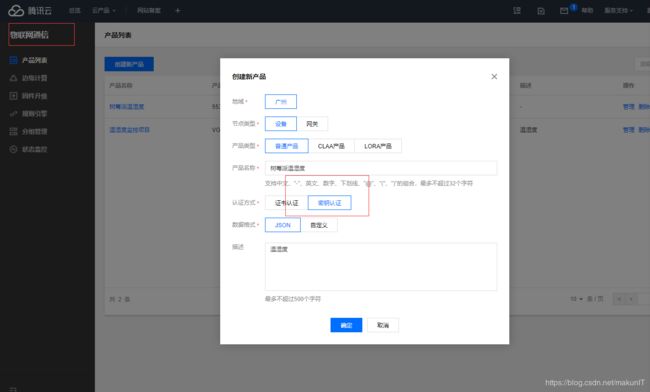
Task: Click the 边缘计算 sidebar triangle icon
Action: (13, 78)
